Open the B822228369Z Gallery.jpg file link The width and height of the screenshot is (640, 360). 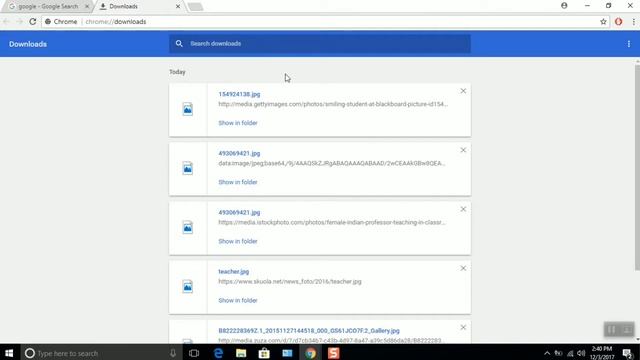click(309, 331)
